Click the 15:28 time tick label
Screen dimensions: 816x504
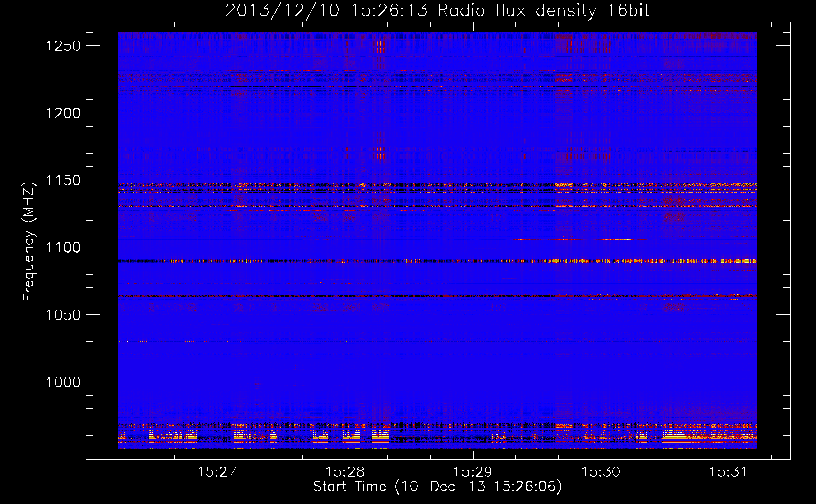coord(345,472)
